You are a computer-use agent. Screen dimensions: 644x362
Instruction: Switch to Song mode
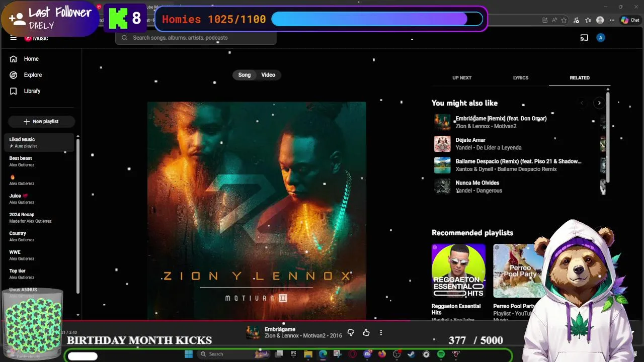pos(245,75)
